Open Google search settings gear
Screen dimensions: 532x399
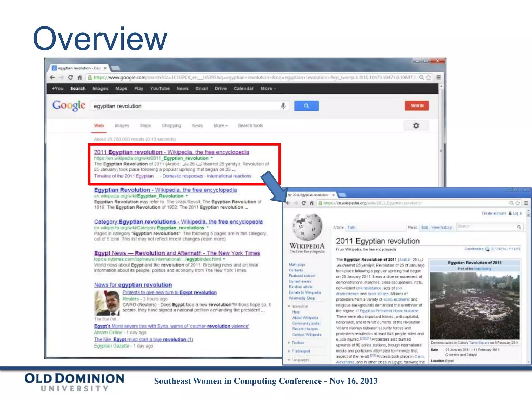416,125
